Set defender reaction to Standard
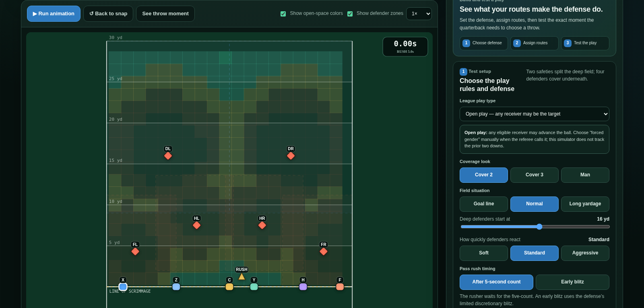The height and width of the screenshot is (308, 644). pos(535,253)
